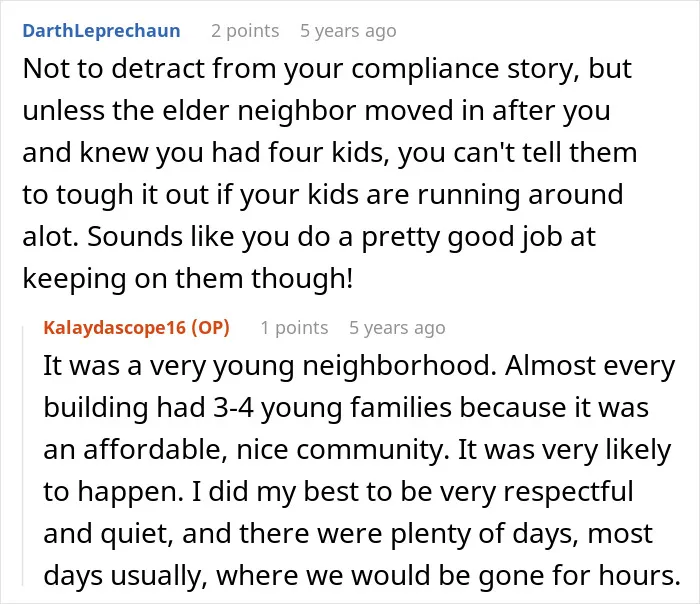Click the line beginning "an affordable, nice community"
Screen dimensions: 700x604
[357, 450]
